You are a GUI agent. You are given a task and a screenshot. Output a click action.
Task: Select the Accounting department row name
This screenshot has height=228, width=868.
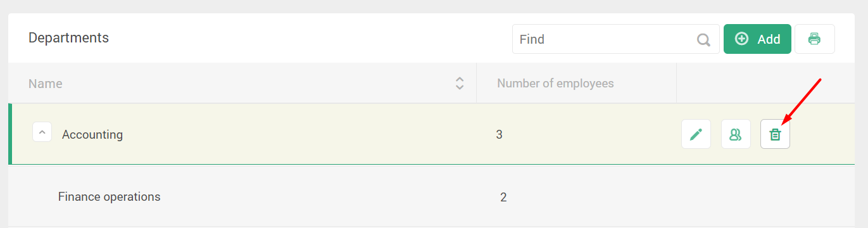pos(92,134)
